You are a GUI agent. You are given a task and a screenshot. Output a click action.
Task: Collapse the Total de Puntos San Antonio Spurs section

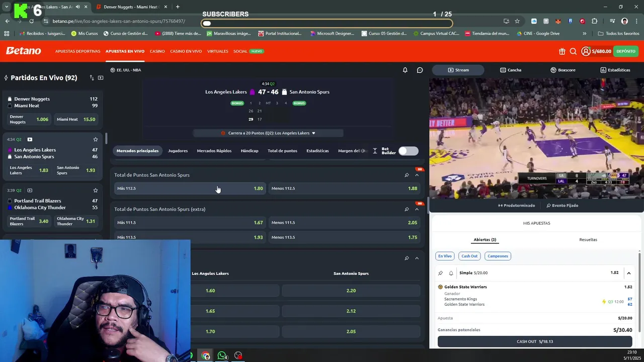pyautogui.click(x=417, y=175)
